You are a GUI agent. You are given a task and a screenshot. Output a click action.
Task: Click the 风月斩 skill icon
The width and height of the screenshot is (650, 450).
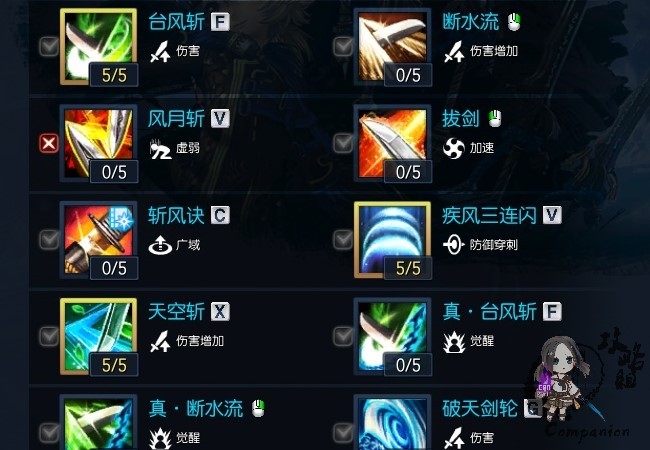99,143
